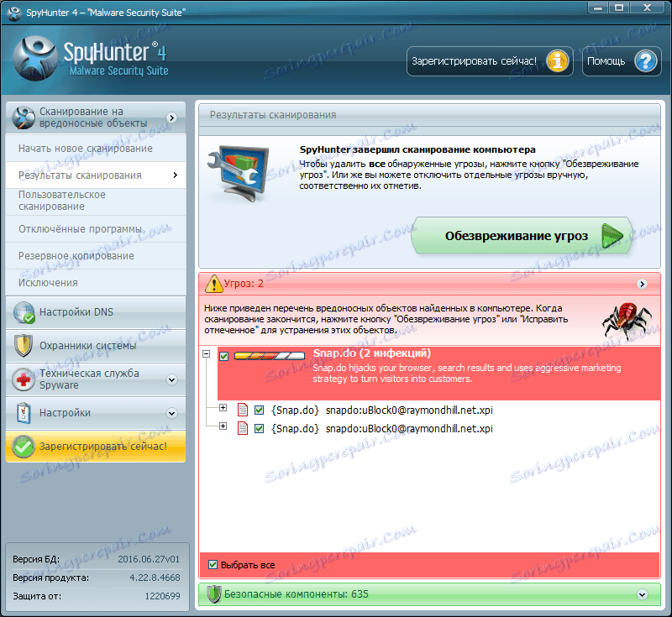672x617 pixels.
Task: Click the SpyHunter titlebar app icon
Action: point(14,13)
